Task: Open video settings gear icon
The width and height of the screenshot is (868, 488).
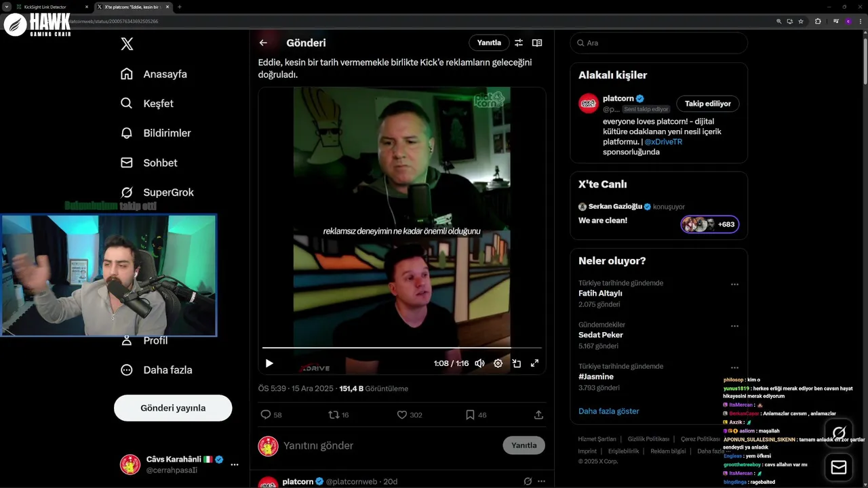Action: point(498,363)
